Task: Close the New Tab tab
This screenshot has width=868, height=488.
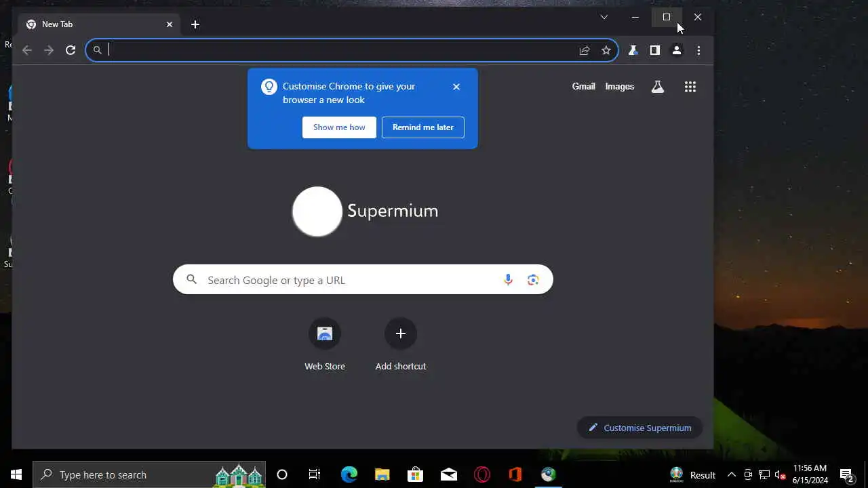Action: (x=170, y=24)
